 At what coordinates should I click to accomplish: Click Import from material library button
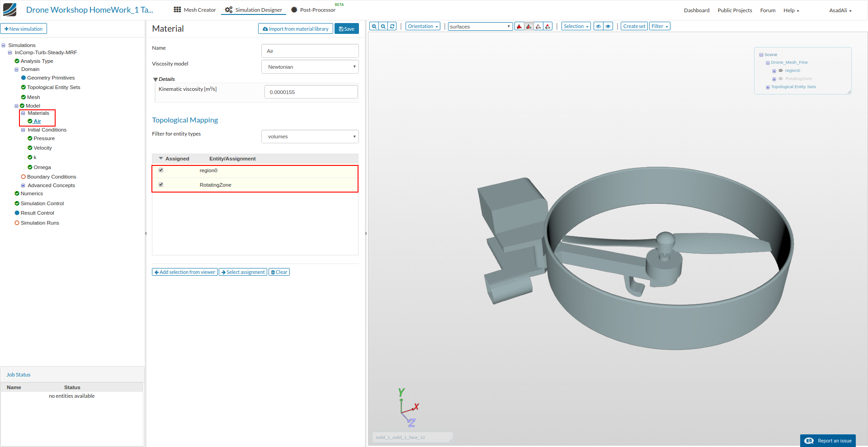(x=296, y=29)
